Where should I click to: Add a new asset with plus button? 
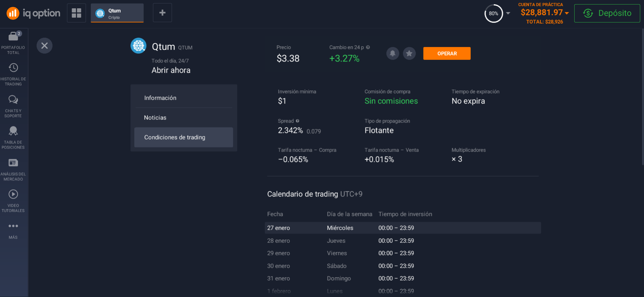162,13
